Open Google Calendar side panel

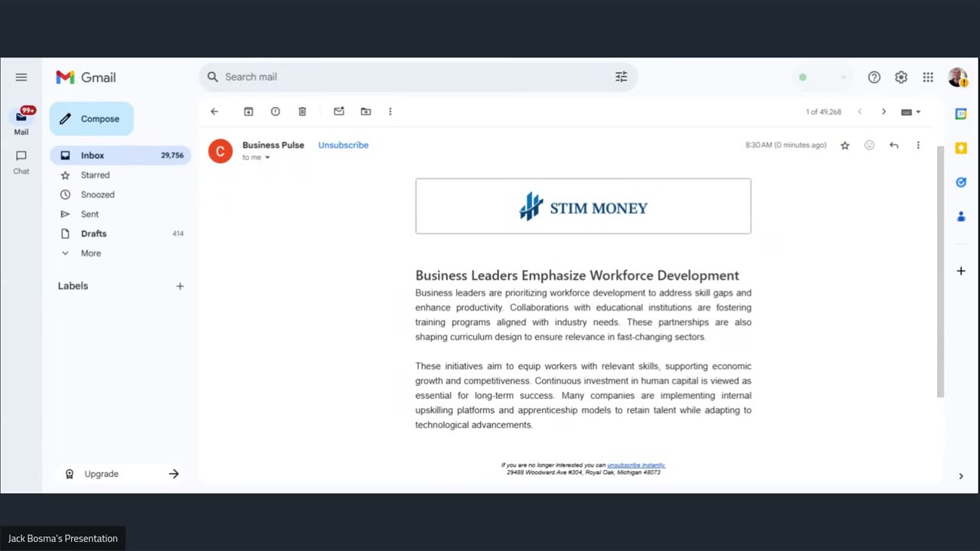pos(961,114)
